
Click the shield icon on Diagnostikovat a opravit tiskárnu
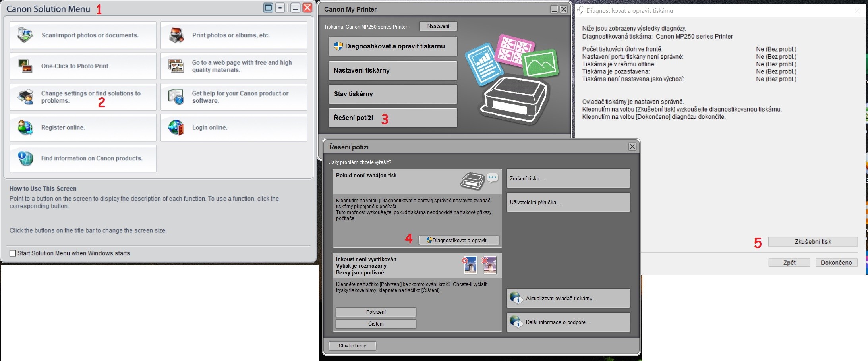(x=338, y=46)
